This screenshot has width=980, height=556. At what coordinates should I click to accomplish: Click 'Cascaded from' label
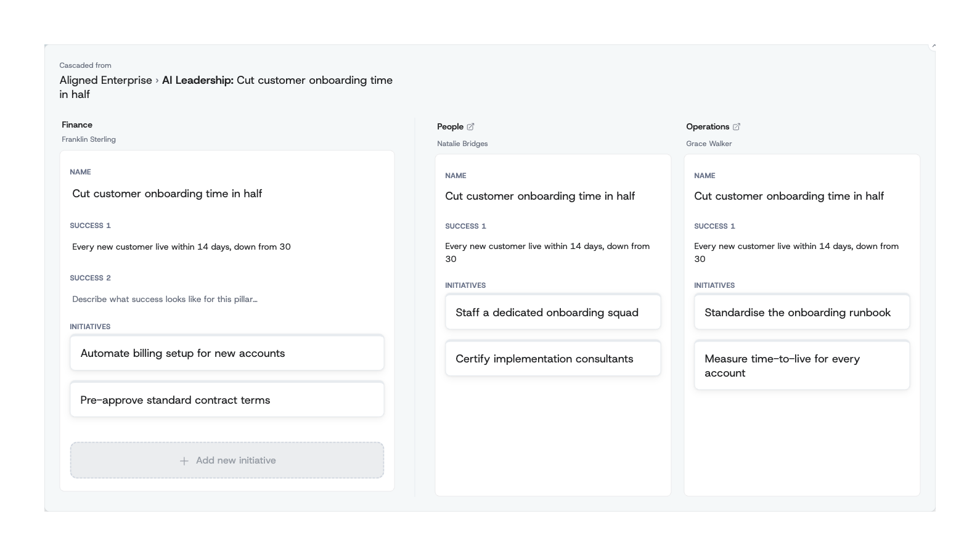point(85,65)
